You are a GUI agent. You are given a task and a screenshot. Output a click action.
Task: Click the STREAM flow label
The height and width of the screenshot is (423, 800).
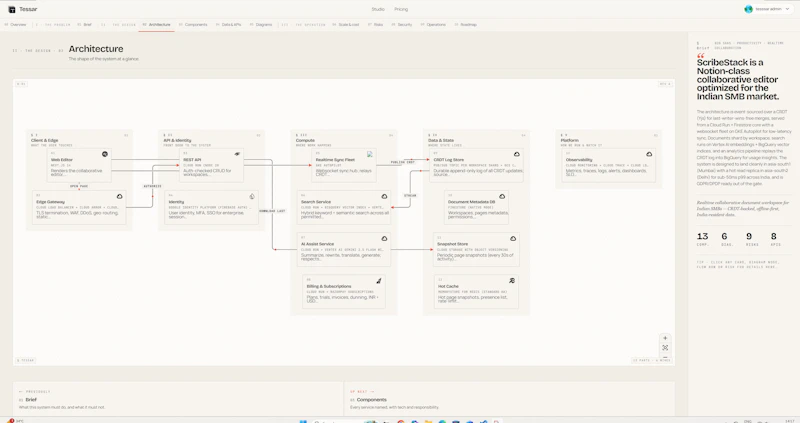410,195
